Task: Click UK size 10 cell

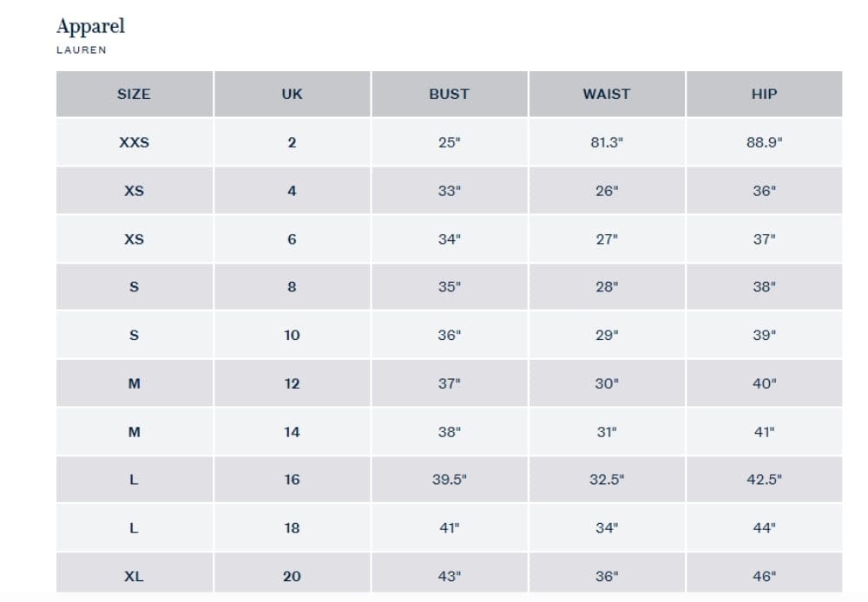Action: point(293,335)
